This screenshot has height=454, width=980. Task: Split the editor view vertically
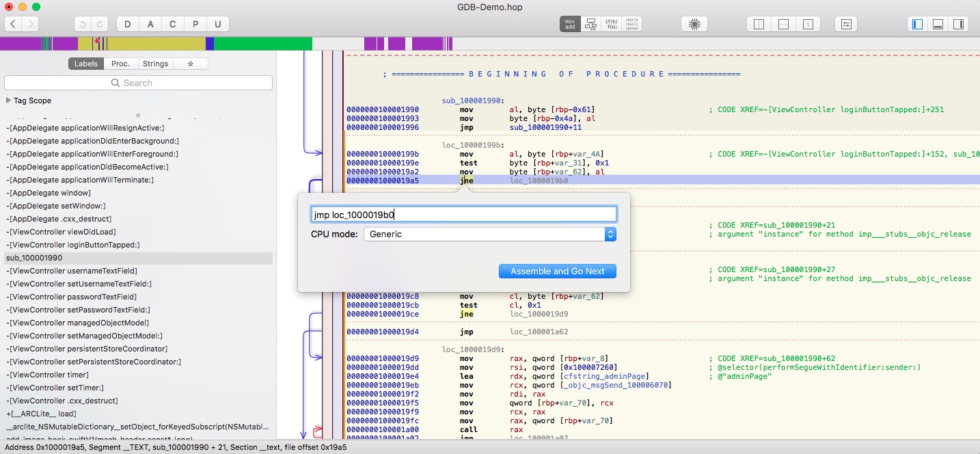(759, 24)
